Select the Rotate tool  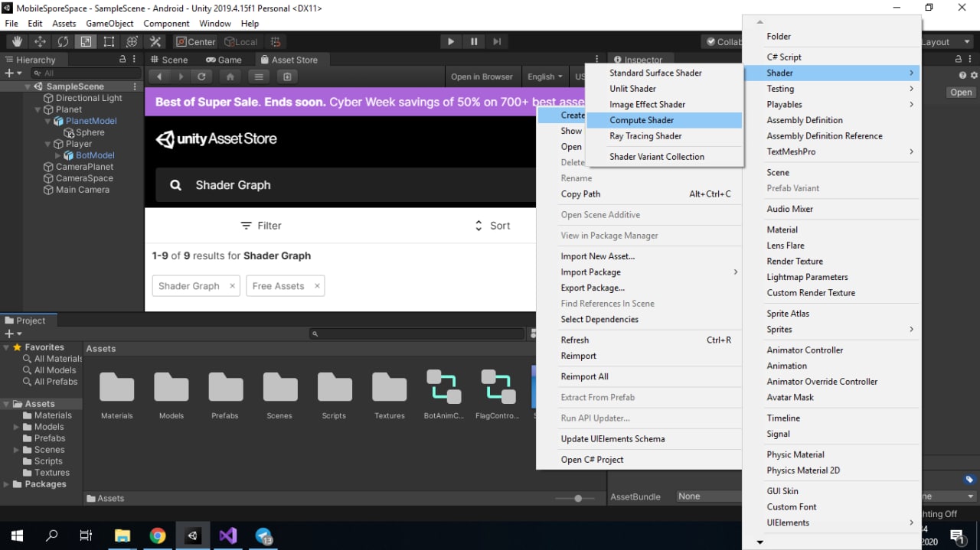tap(63, 41)
